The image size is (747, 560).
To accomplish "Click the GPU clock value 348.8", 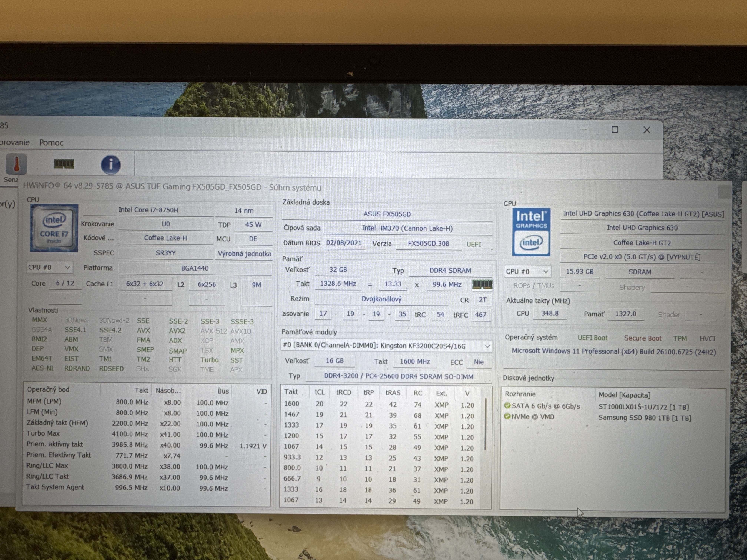I will coord(550,313).
